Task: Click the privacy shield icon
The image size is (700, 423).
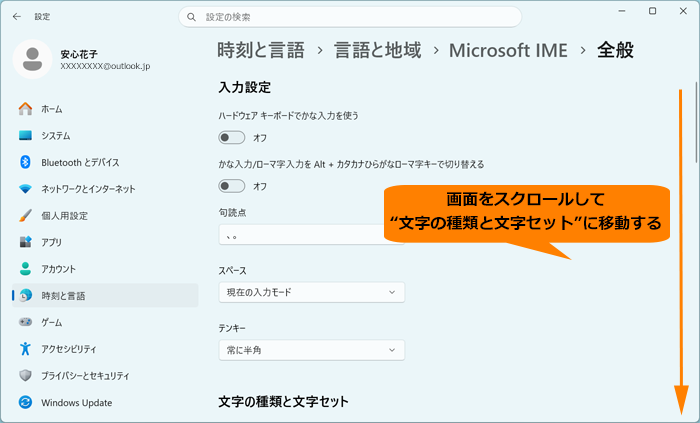Action: tap(25, 375)
